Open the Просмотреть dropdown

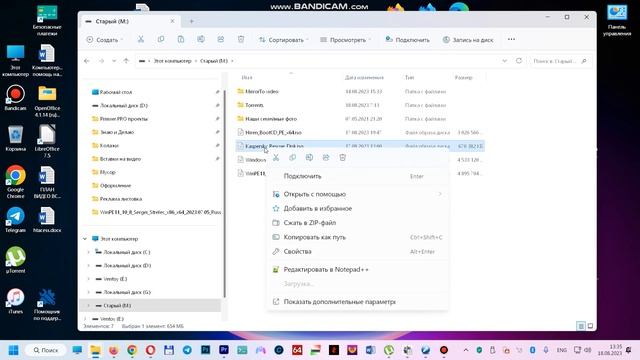[346, 40]
